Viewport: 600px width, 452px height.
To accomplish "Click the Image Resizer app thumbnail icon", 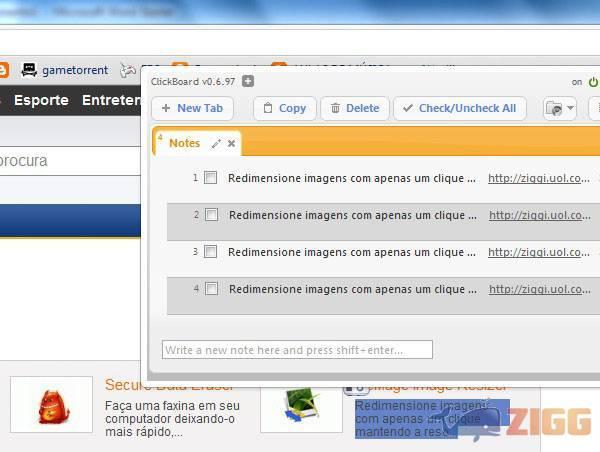I will coord(300,405).
